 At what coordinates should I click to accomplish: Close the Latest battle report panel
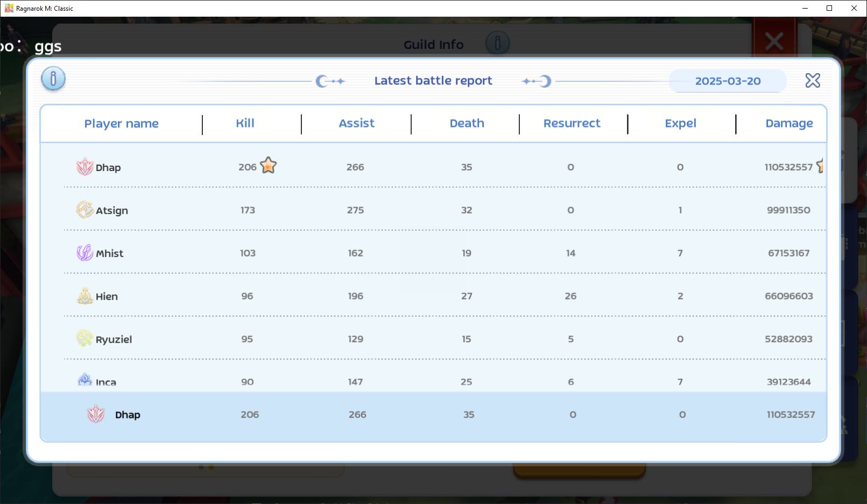click(813, 81)
